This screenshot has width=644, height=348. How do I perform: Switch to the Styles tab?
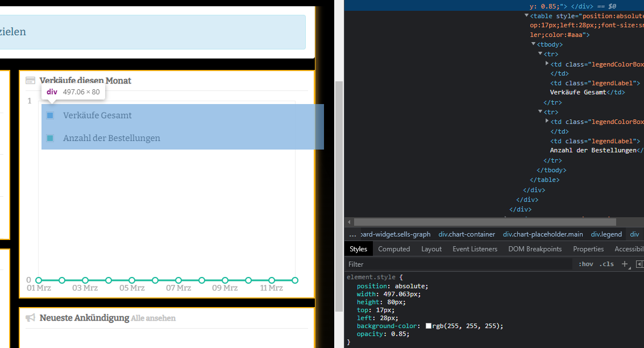tap(358, 249)
